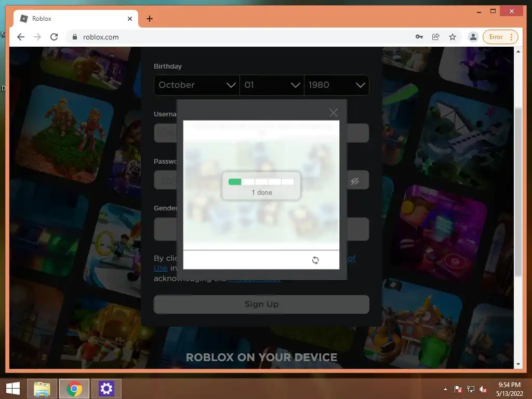Open Settings gear app in taskbar
532x399 pixels.
coord(106,389)
